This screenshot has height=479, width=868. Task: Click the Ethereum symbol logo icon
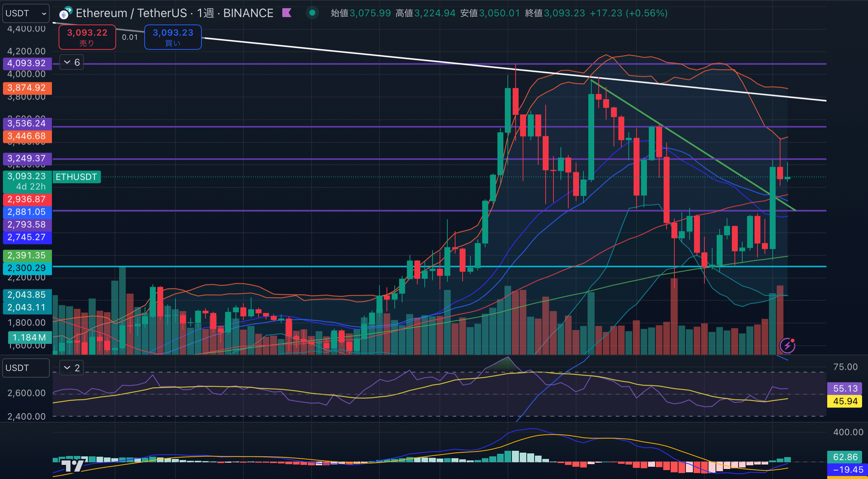coord(65,13)
